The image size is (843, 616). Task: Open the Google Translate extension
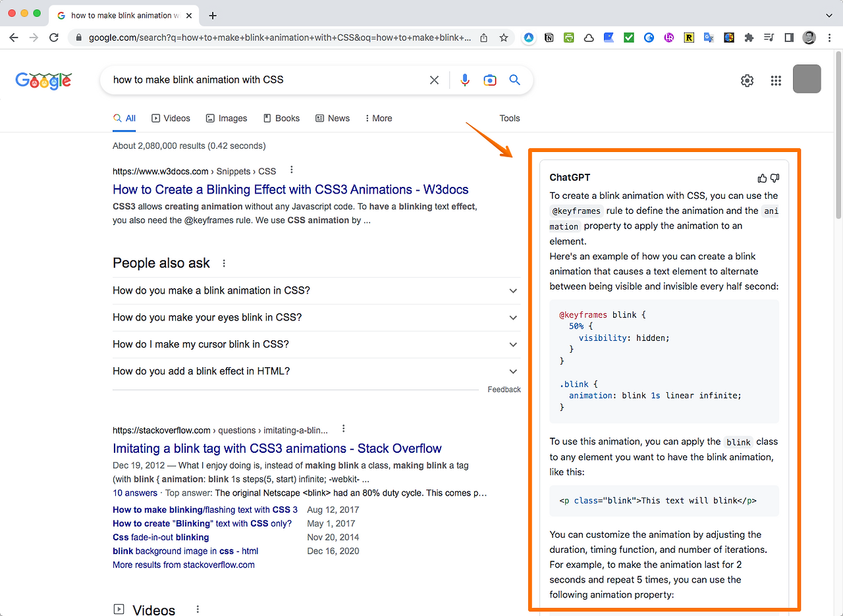(x=709, y=38)
